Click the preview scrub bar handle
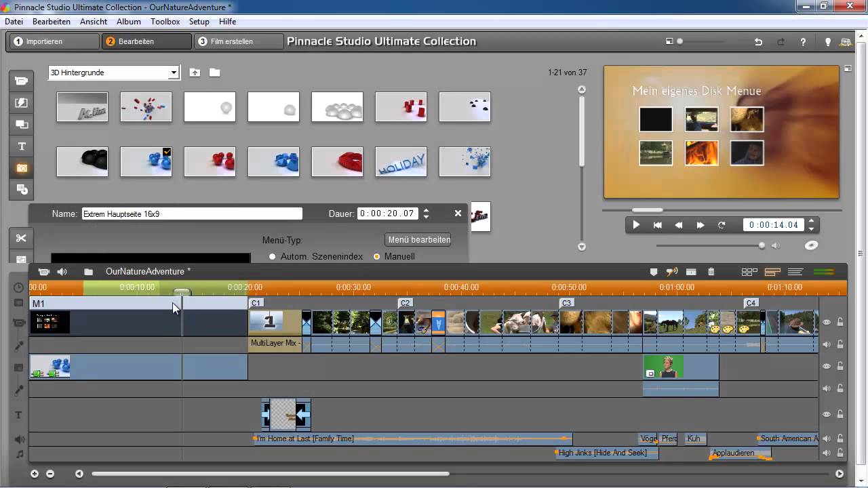 pyautogui.click(x=648, y=210)
